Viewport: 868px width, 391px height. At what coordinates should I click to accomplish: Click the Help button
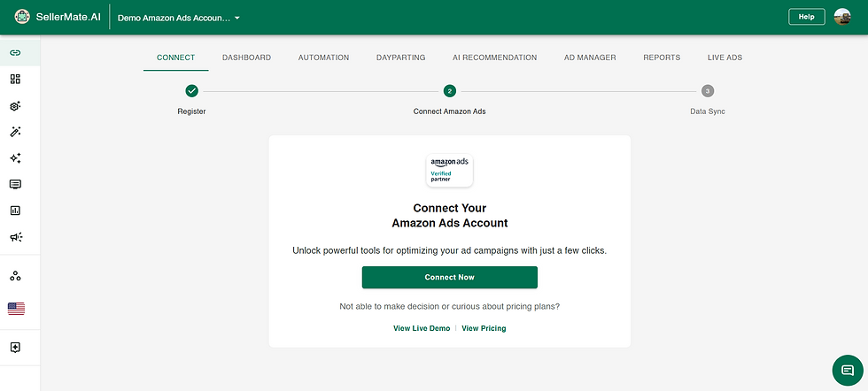pyautogui.click(x=807, y=17)
